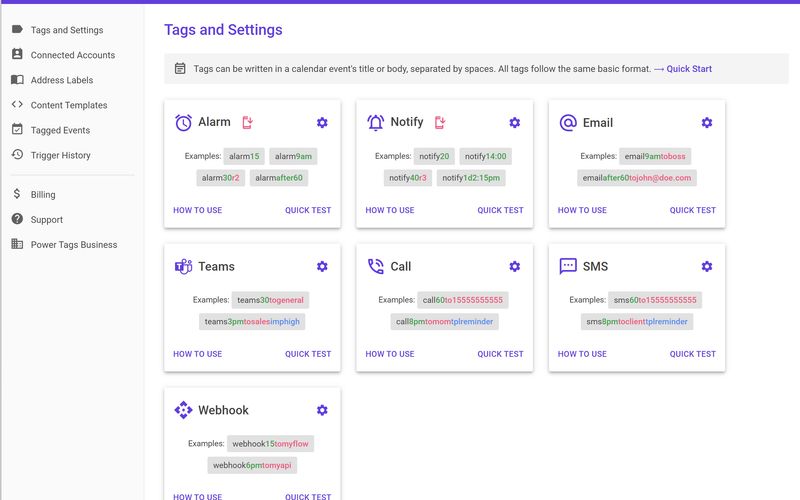The height and width of the screenshot is (500, 800).
Task: Click the Support question mark icon
Action: (17, 219)
